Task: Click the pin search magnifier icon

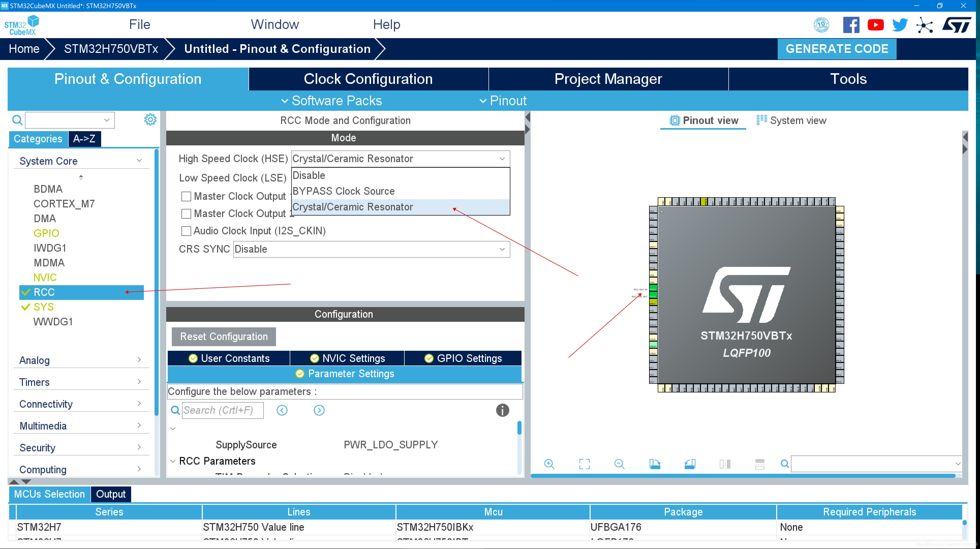Action: [x=785, y=464]
